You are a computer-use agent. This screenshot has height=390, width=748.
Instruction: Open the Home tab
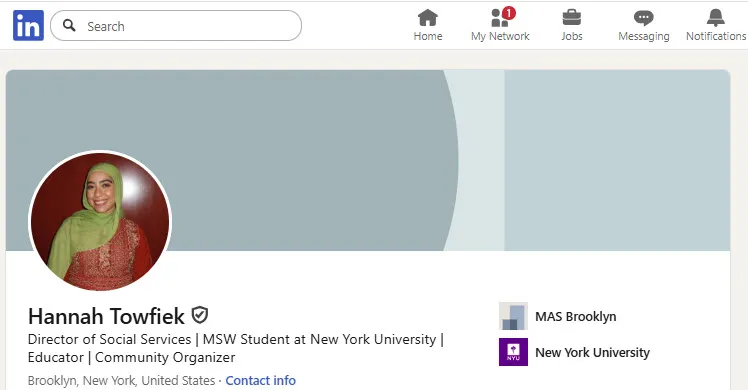point(428,25)
